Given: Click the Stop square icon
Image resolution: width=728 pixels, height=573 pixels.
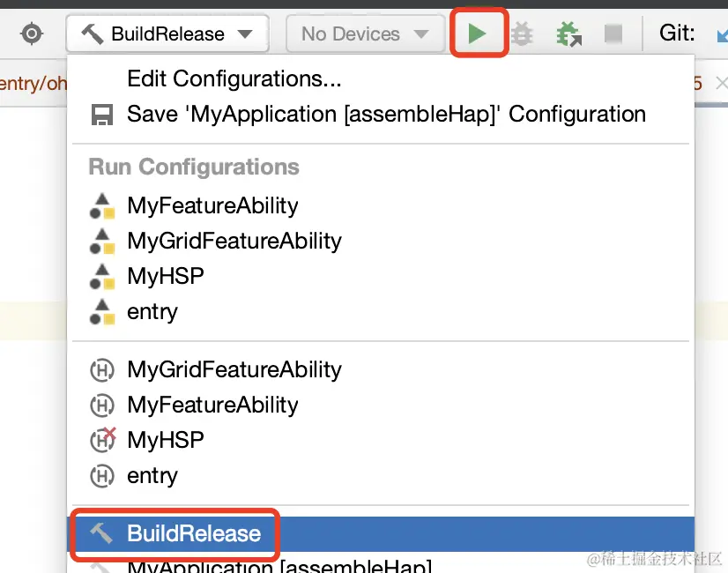Looking at the screenshot, I should coord(613,34).
